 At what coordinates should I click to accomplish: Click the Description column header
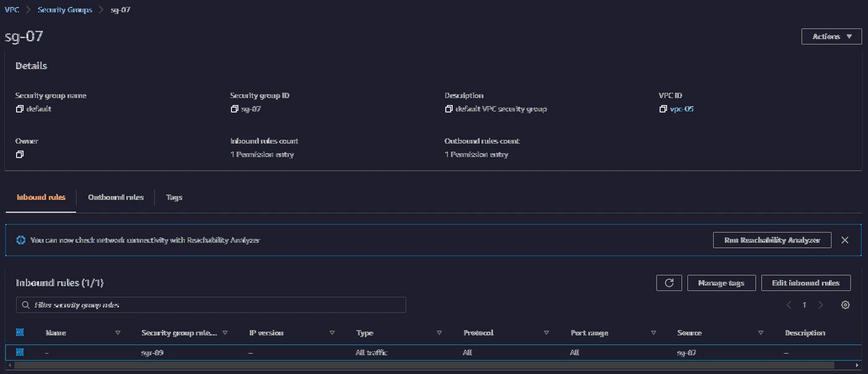pyautogui.click(x=805, y=333)
